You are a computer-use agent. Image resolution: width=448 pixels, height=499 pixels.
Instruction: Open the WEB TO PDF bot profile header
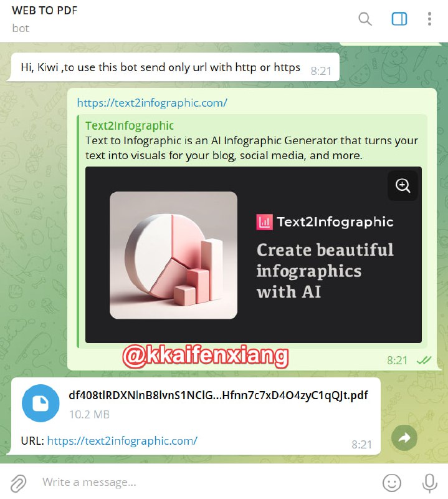click(44, 19)
